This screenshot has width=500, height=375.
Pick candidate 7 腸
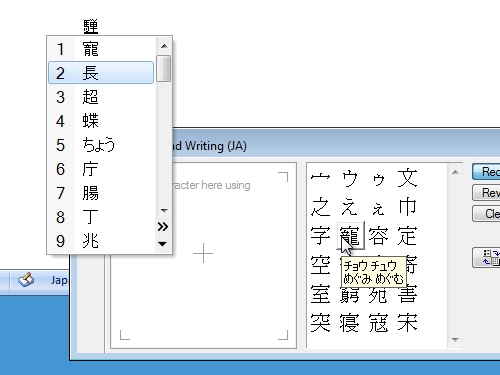101,193
